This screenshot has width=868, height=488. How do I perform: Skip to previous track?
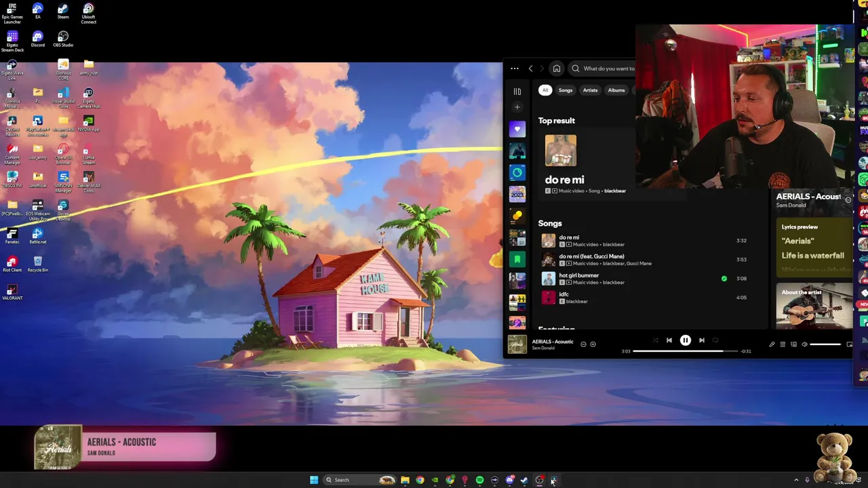tap(669, 340)
